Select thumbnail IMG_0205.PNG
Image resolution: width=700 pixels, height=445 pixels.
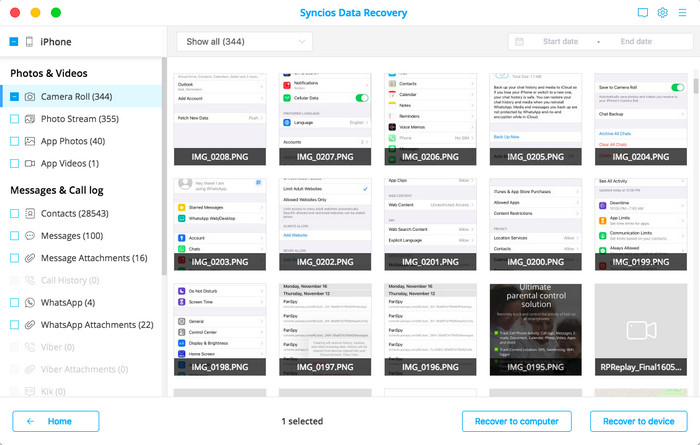[535, 119]
